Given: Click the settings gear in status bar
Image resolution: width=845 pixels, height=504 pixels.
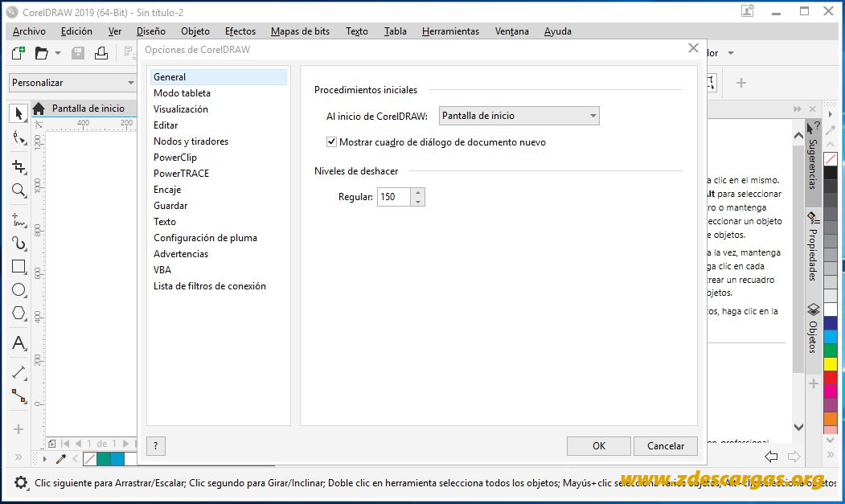Looking at the screenshot, I should pos(20,483).
